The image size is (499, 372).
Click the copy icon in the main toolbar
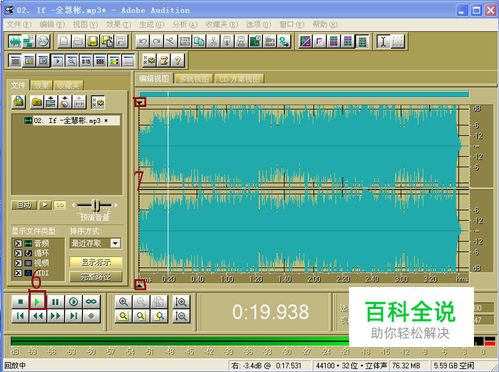[x=199, y=42]
